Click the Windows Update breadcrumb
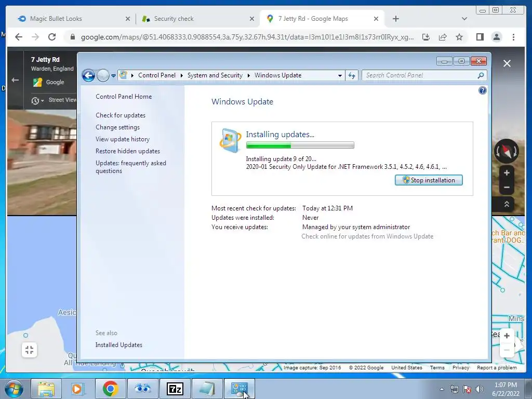The width and height of the screenshot is (532, 399). click(x=278, y=75)
